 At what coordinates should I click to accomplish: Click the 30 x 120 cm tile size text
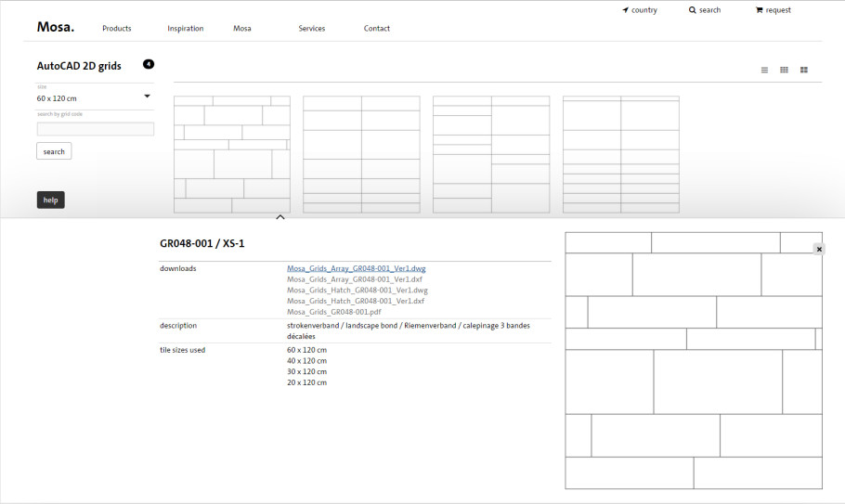(x=306, y=371)
